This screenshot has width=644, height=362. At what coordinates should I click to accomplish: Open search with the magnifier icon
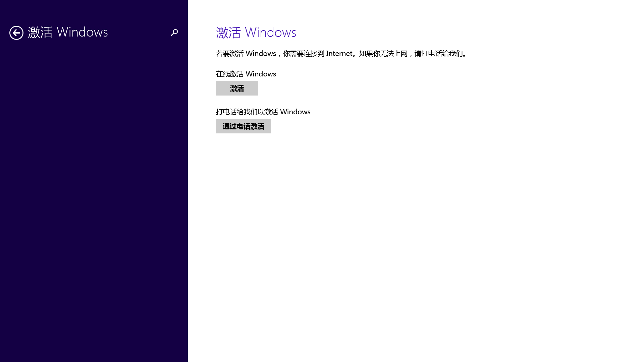pyautogui.click(x=174, y=33)
